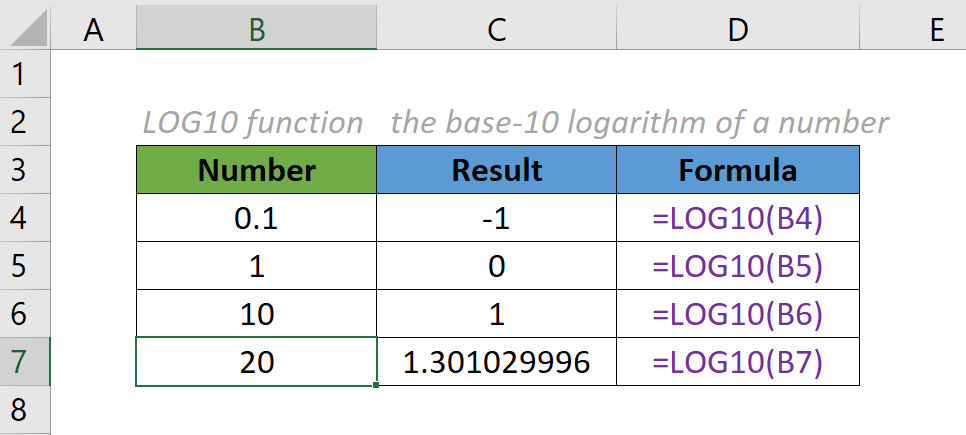Click row 3 header
This screenshot has height=435, width=966.
(24, 170)
